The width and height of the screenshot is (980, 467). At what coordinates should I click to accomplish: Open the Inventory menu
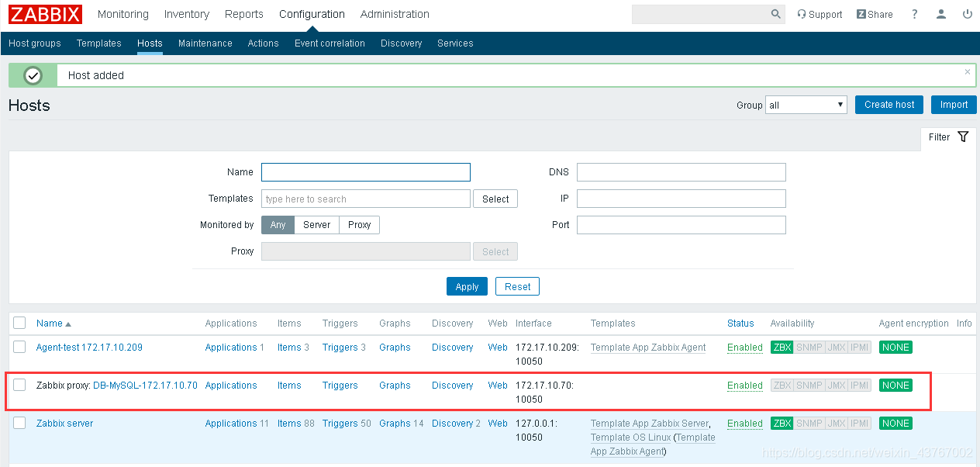click(187, 14)
